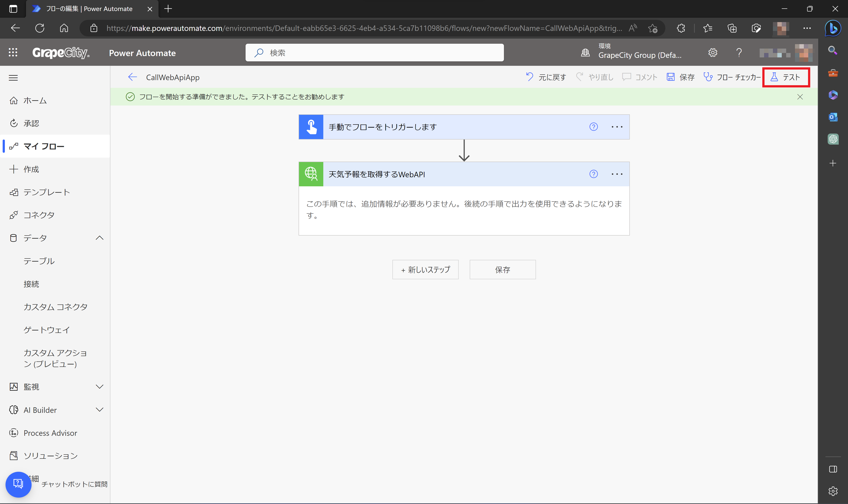
Task: Click the green WebAPI globe icon
Action: (x=311, y=174)
